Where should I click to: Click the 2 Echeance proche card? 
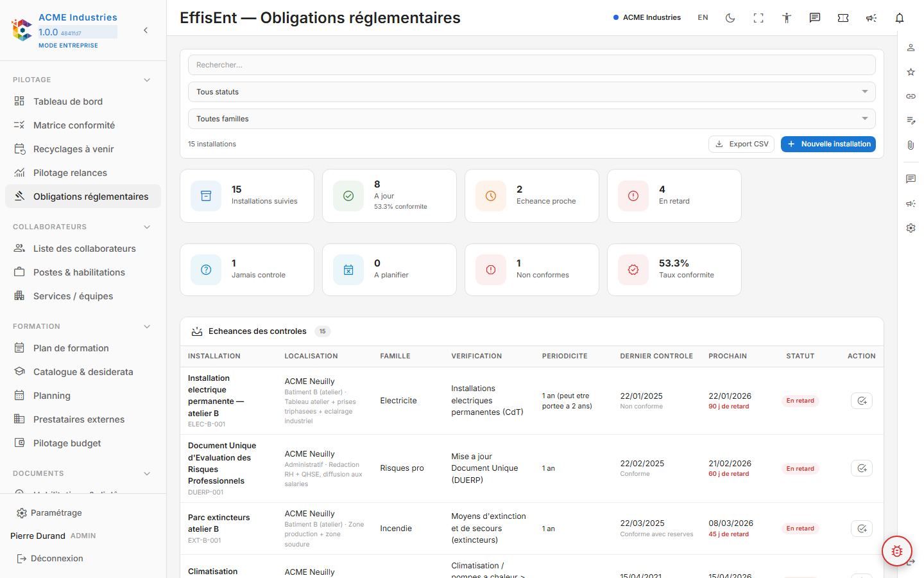(x=532, y=196)
